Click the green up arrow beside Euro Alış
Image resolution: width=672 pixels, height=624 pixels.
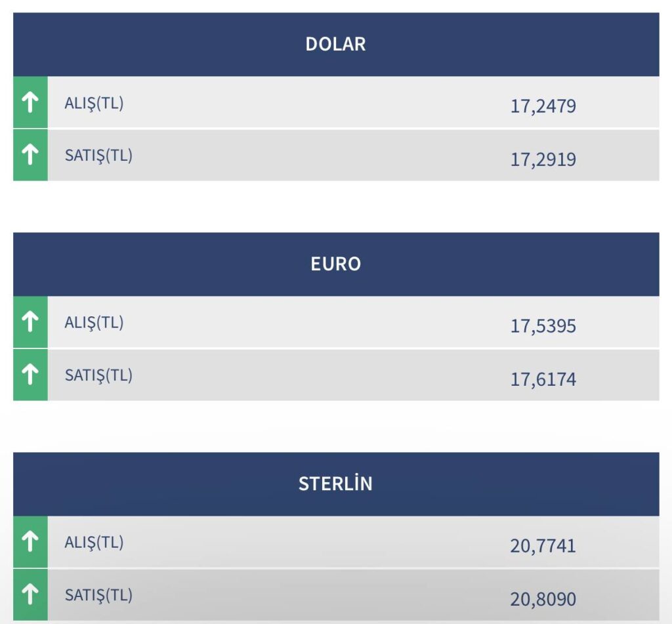pos(30,322)
